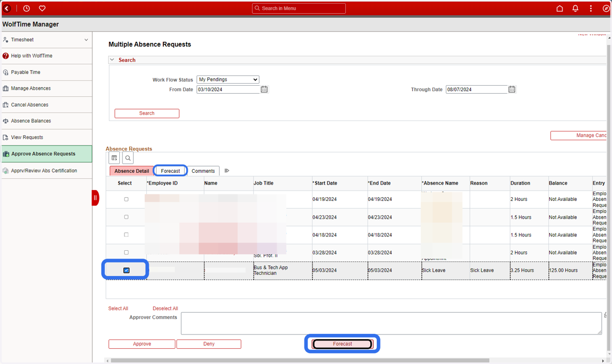Image resolution: width=612 pixels, height=364 pixels.
Task: Open Manage Absences in sidebar
Action: pyautogui.click(x=46, y=89)
